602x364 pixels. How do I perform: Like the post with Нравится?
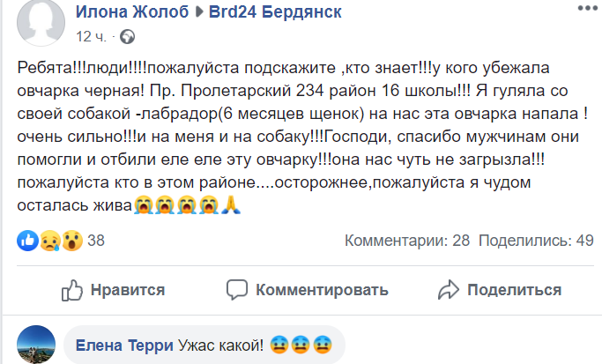(112, 290)
